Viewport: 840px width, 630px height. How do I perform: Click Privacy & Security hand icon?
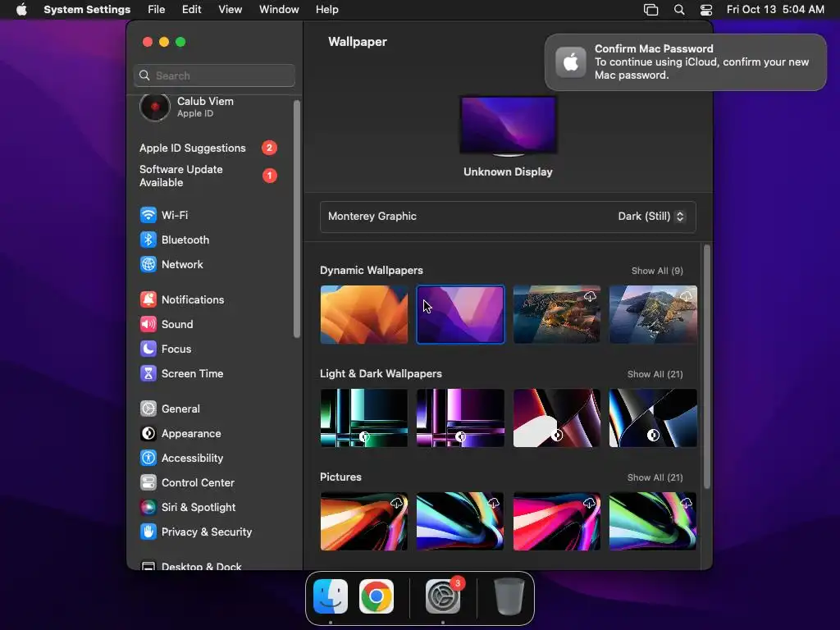pyautogui.click(x=148, y=532)
